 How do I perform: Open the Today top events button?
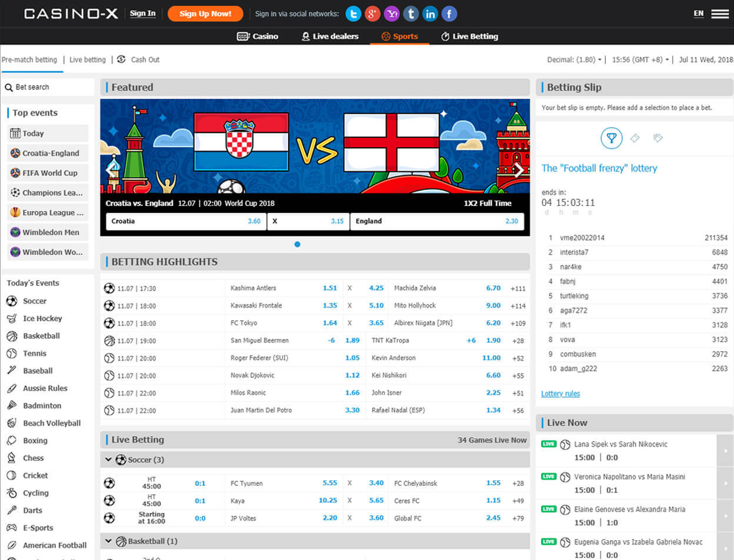click(48, 134)
